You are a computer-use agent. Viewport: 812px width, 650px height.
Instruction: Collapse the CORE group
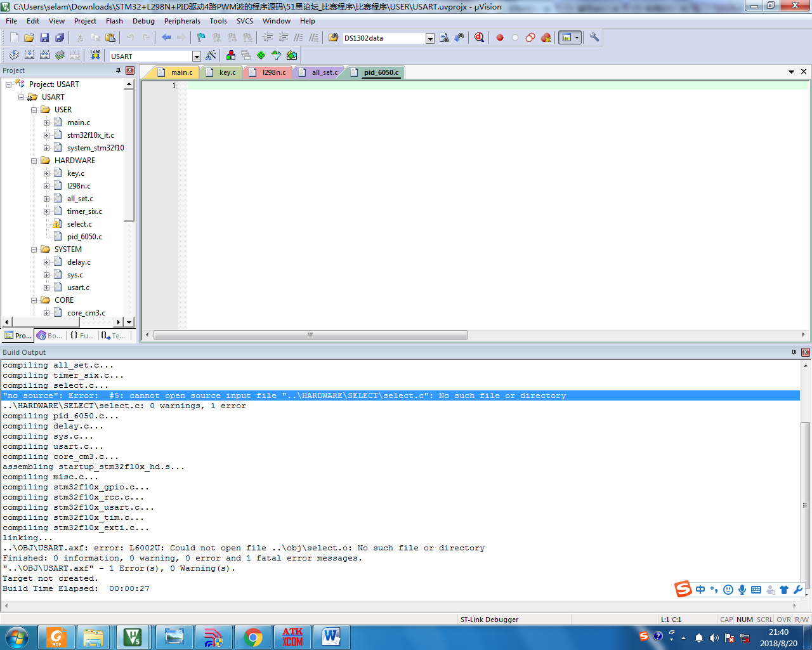coord(34,300)
